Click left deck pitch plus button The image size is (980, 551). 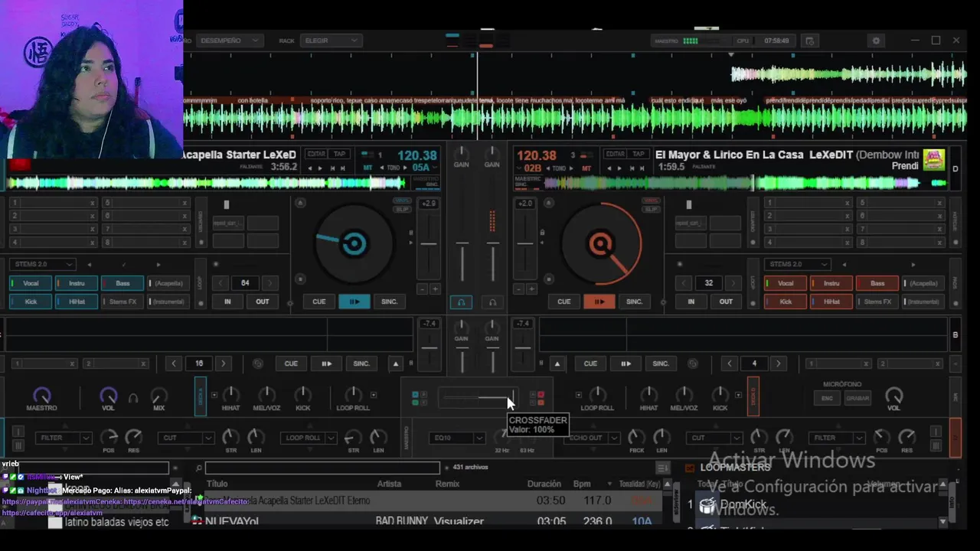435,289
